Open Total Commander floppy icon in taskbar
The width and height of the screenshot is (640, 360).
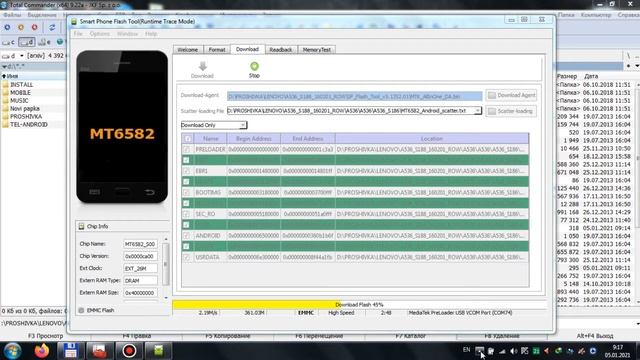pos(70,351)
